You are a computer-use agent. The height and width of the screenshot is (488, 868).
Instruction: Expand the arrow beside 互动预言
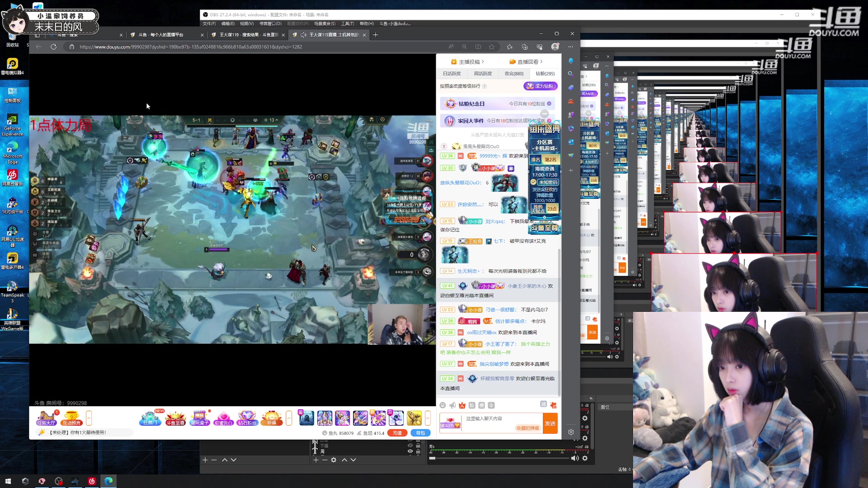89,418
